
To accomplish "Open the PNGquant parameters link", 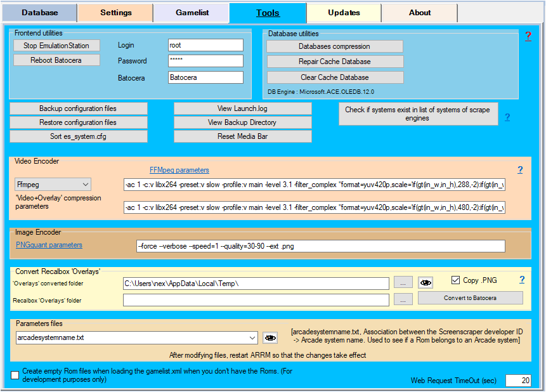I will 49,245.
